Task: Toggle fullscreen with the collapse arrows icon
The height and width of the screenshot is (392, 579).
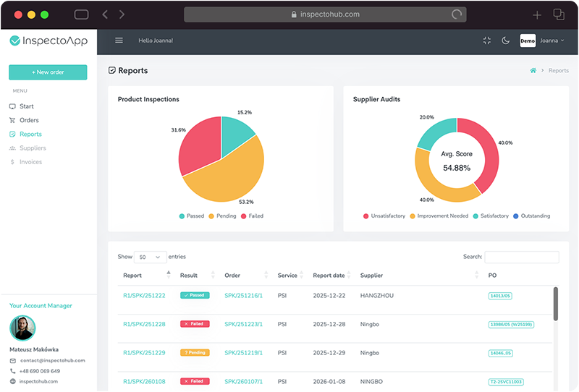Action: (x=486, y=41)
